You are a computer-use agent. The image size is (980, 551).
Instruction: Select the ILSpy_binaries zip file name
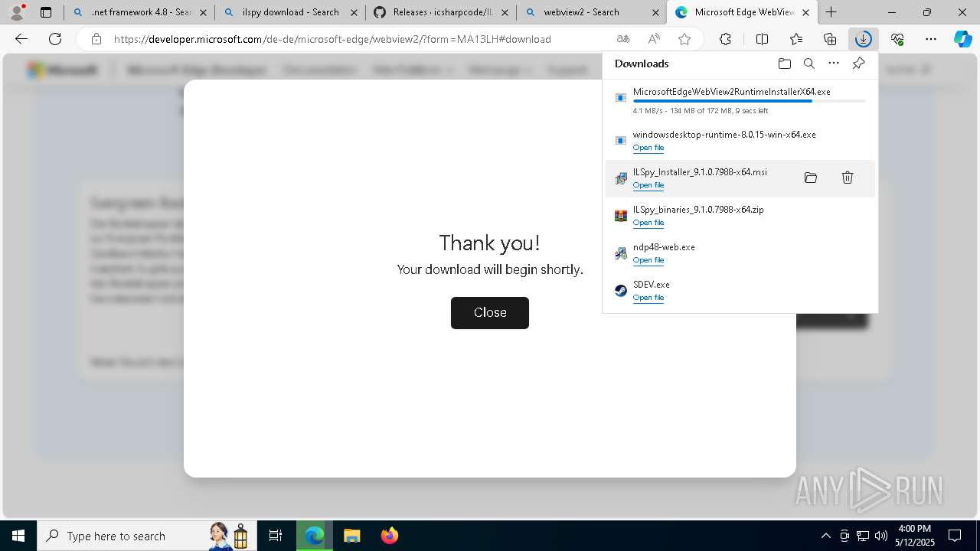pos(698,210)
